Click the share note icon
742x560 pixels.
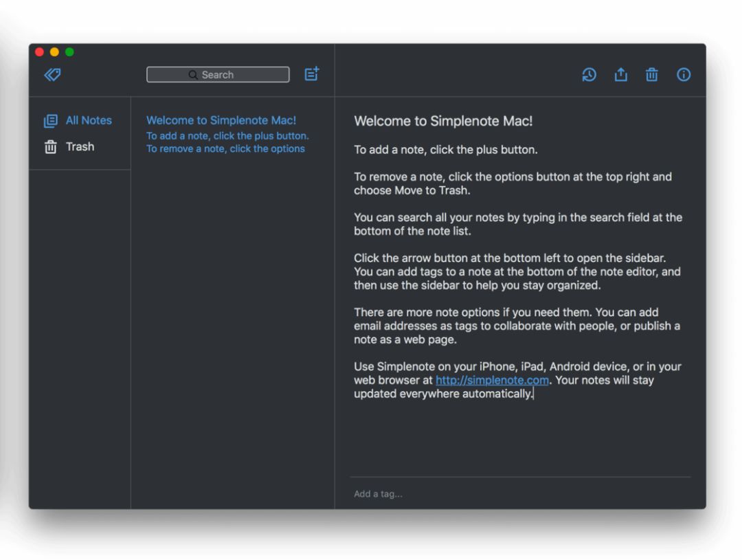pos(621,74)
